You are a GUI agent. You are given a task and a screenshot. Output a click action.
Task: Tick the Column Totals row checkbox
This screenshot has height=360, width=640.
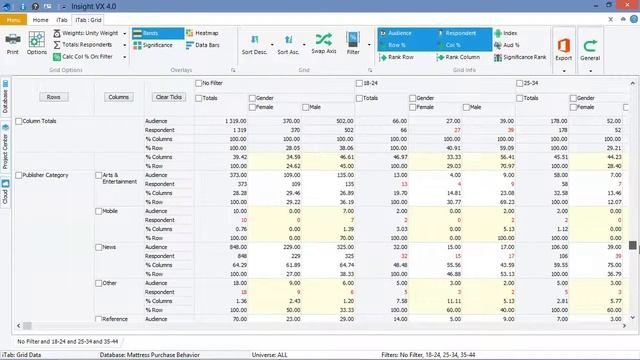(x=19, y=121)
